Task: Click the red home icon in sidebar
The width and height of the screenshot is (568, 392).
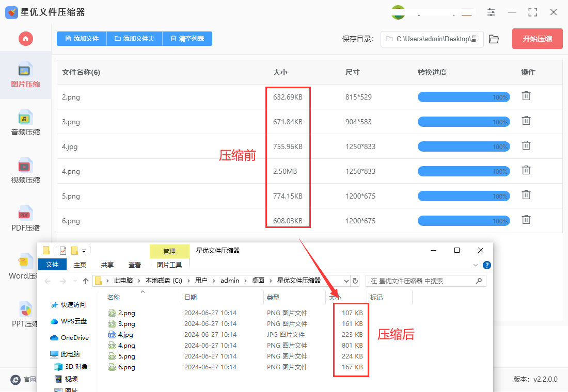Action: [25, 39]
